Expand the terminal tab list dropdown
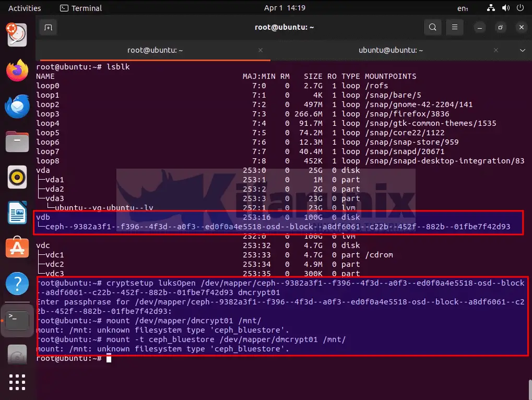Screen dimensions: 532x400 [522, 50]
